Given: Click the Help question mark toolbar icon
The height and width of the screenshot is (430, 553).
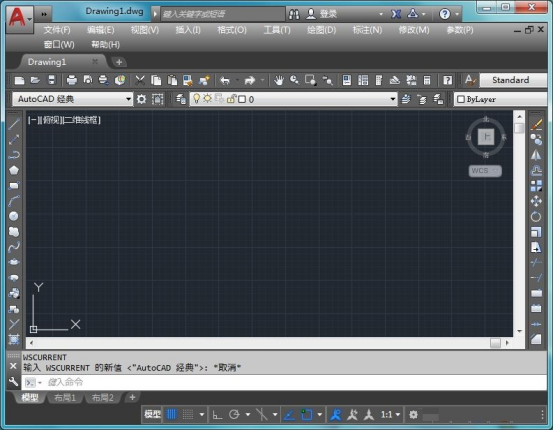Looking at the screenshot, I should coord(448,80).
